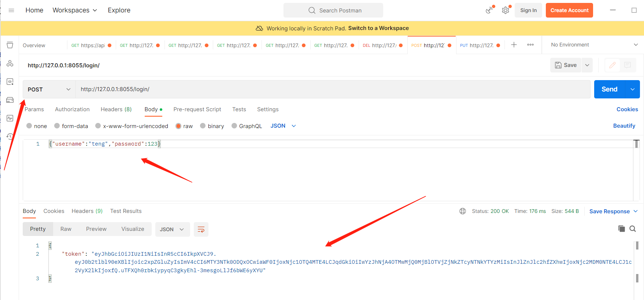Click Switch to a Workspace link
Viewport: 644px width, 300px height.
[378, 28]
